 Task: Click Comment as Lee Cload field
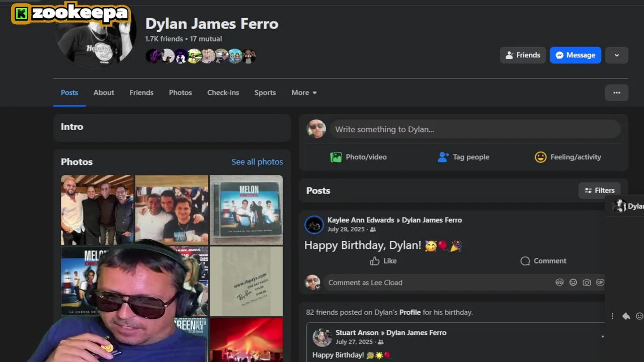click(438, 283)
